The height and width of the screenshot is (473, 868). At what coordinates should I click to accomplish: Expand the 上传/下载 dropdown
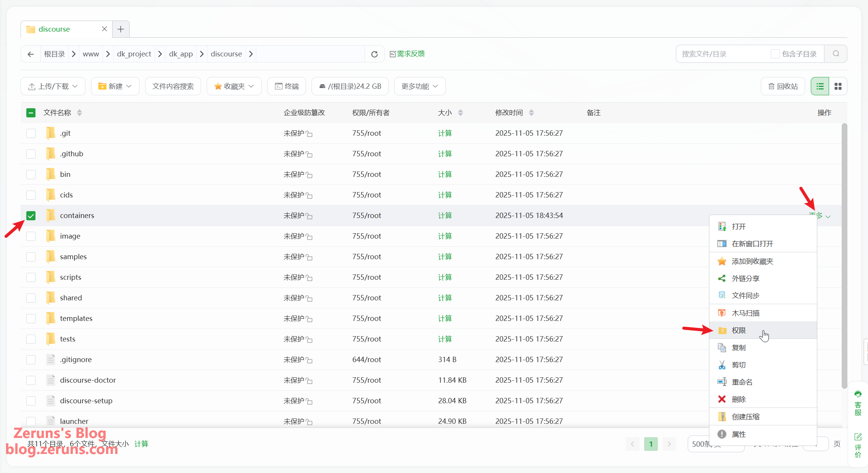(x=53, y=87)
